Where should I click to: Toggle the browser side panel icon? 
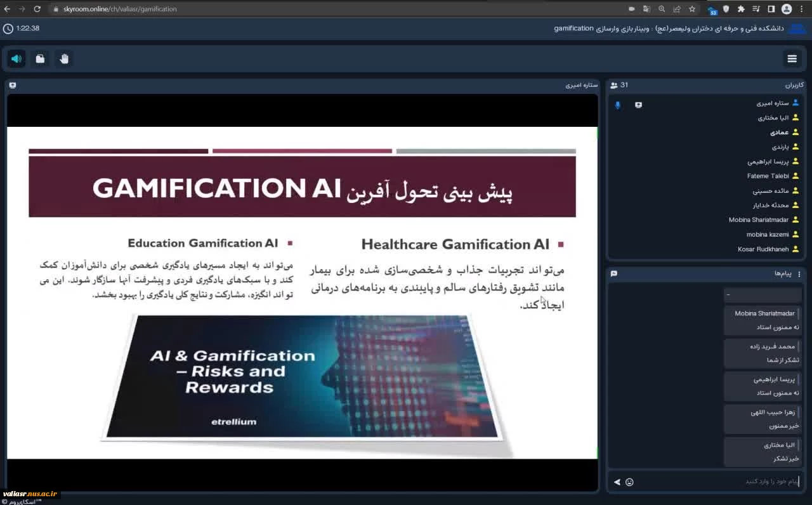tap(771, 9)
